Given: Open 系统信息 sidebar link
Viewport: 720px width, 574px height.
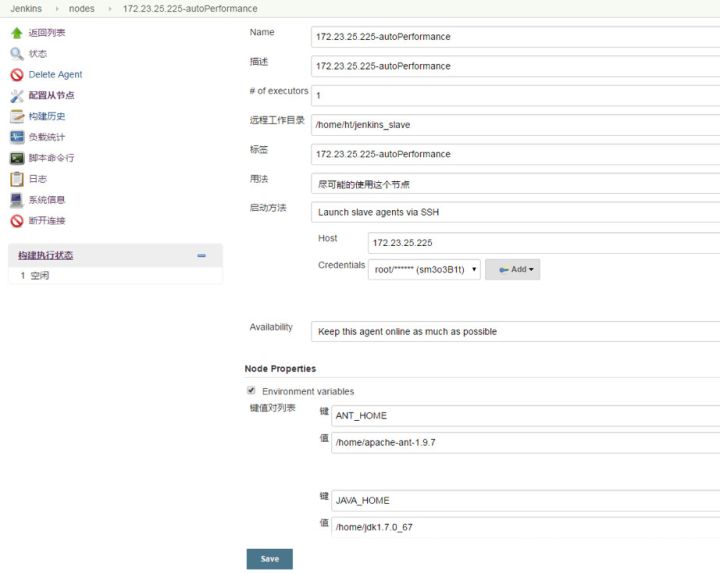Looking at the screenshot, I should pos(47,200).
